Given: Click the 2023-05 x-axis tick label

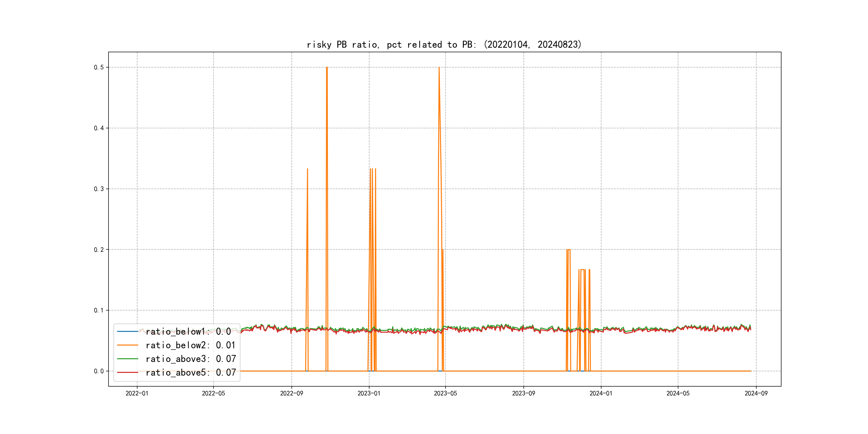Looking at the screenshot, I should pos(445,393).
